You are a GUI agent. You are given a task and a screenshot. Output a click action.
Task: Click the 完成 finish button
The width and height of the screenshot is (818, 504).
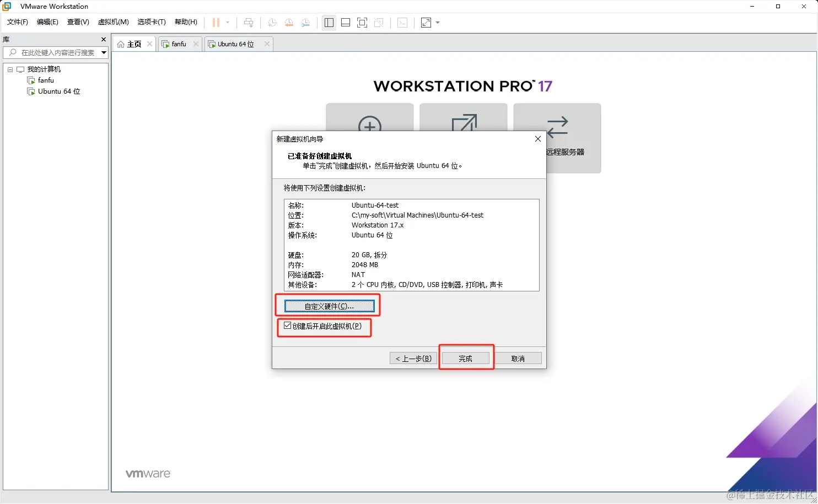tap(465, 359)
